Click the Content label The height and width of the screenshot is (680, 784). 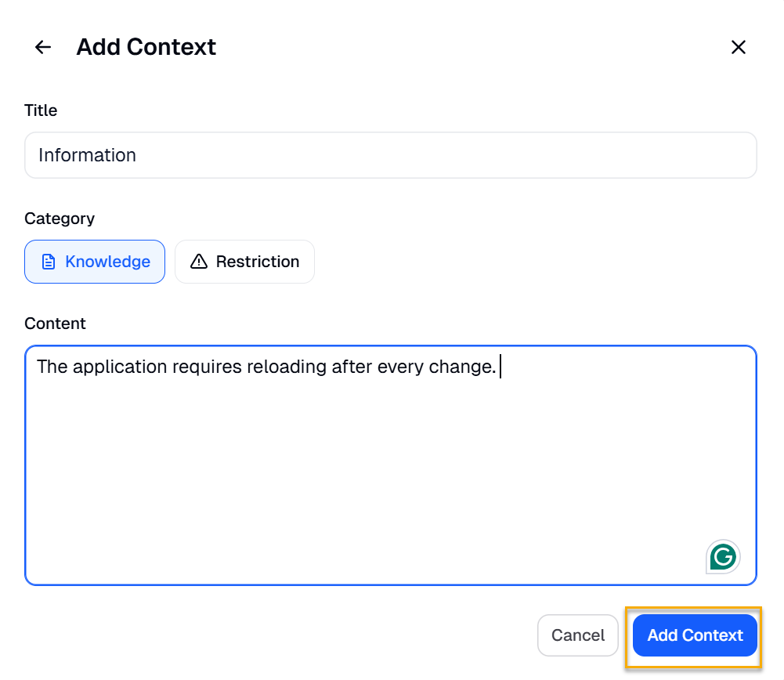pos(55,324)
